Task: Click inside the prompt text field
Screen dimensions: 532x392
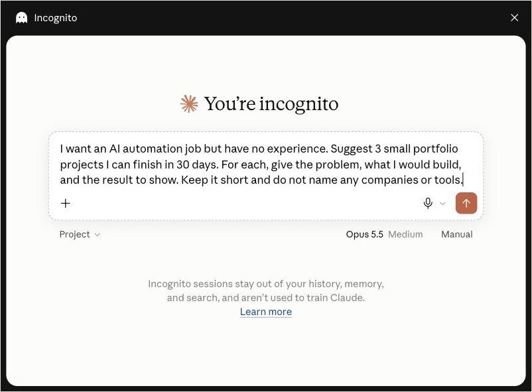Action: click(261, 164)
